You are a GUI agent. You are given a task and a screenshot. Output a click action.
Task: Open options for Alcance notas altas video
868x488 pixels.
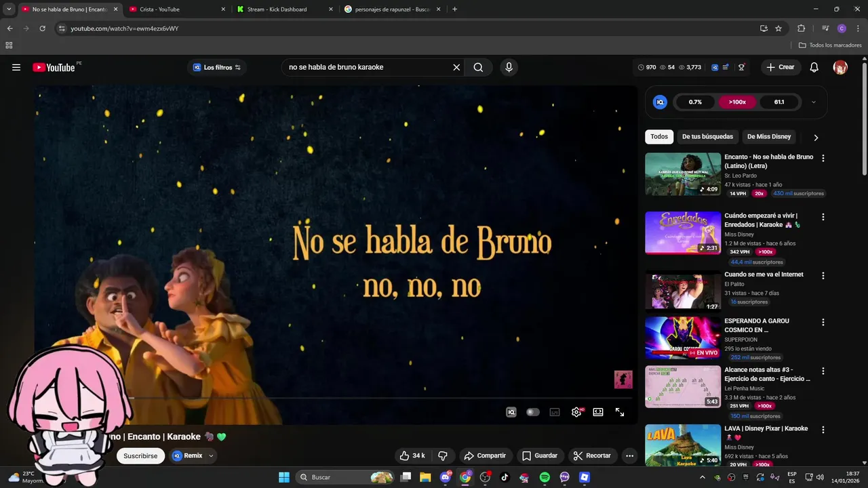coord(823,371)
